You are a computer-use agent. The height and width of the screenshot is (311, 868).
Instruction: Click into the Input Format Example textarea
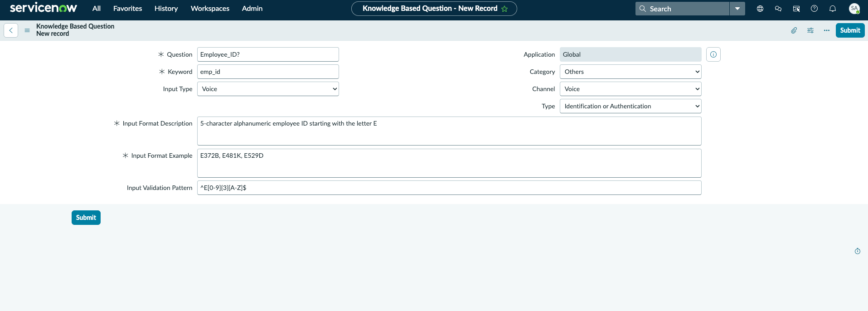pos(449,163)
